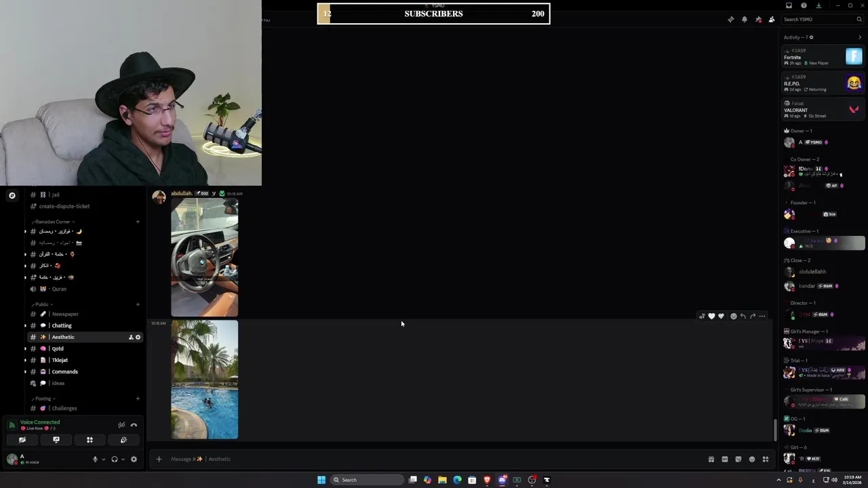This screenshot has height=488, width=868.
Task: Open the R.E.P.O. activity card
Action: point(823,83)
